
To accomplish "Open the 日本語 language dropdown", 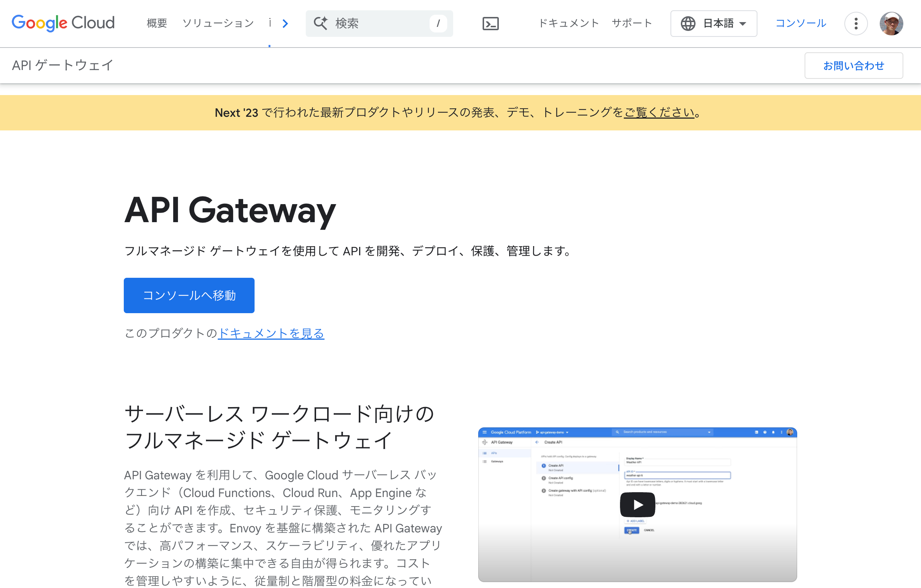I will [x=714, y=24].
